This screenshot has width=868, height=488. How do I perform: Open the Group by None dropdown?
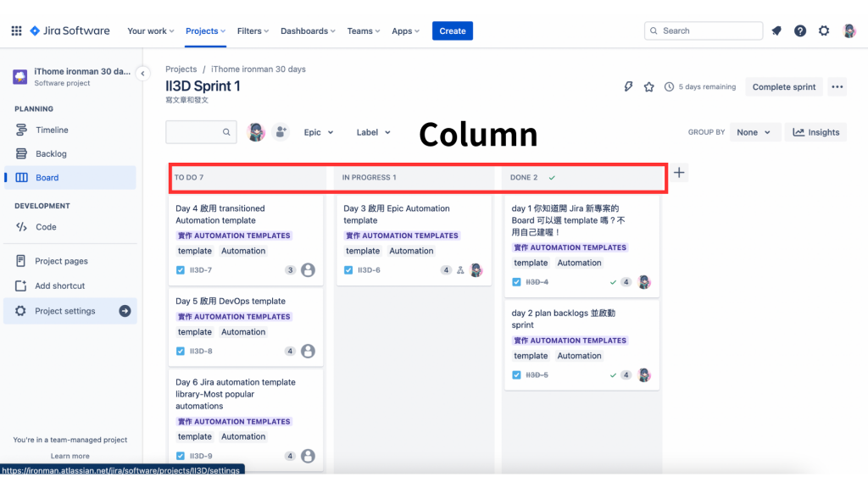pyautogui.click(x=754, y=132)
